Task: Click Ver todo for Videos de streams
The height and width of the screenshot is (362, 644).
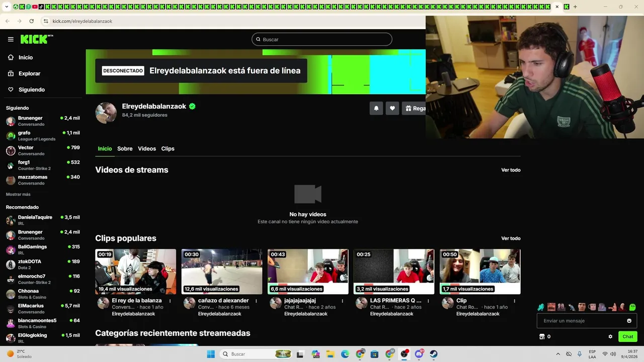Action: 511,170
